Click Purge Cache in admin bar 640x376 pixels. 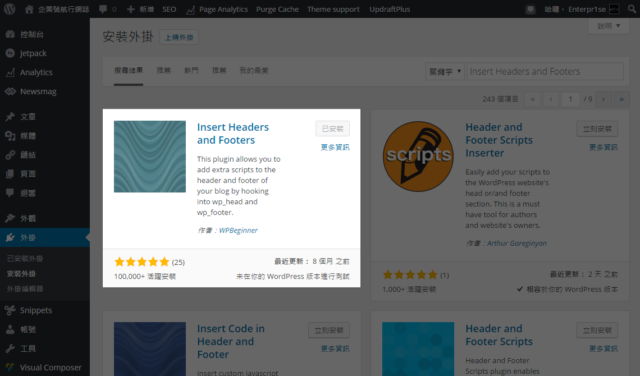pos(277,9)
